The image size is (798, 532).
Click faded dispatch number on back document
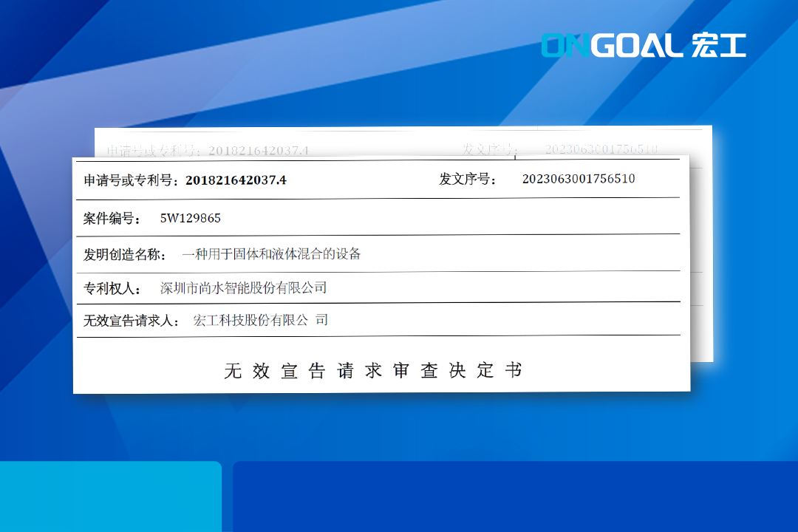coord(601,149)
